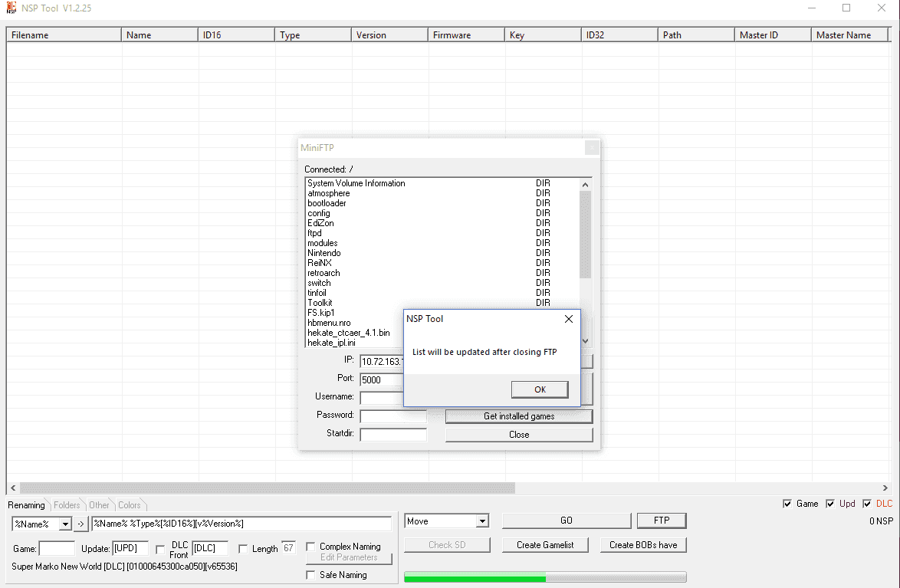Click Create Gamelist
The height and width of the screenshot is (588, 900).
[545, 545]
